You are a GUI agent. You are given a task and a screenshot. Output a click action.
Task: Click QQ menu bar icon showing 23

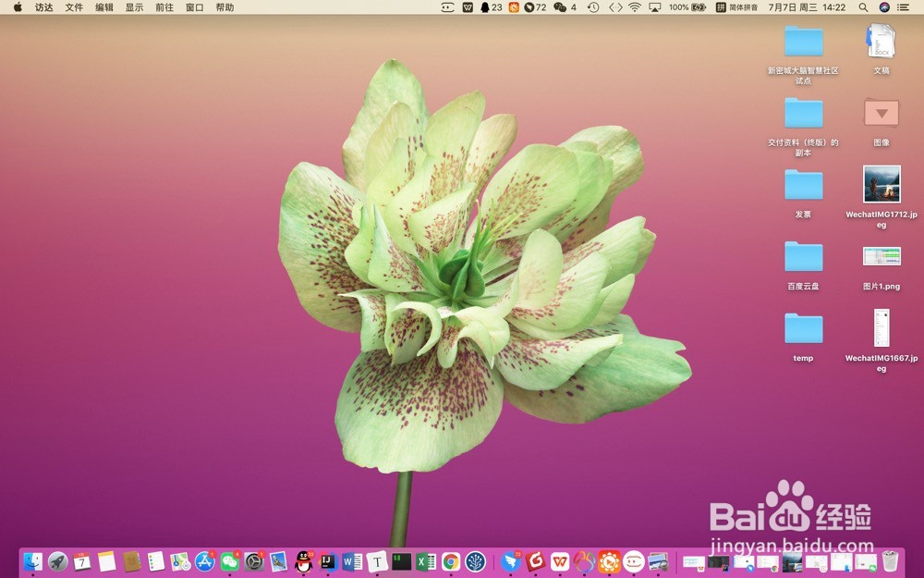coord(491,7)
